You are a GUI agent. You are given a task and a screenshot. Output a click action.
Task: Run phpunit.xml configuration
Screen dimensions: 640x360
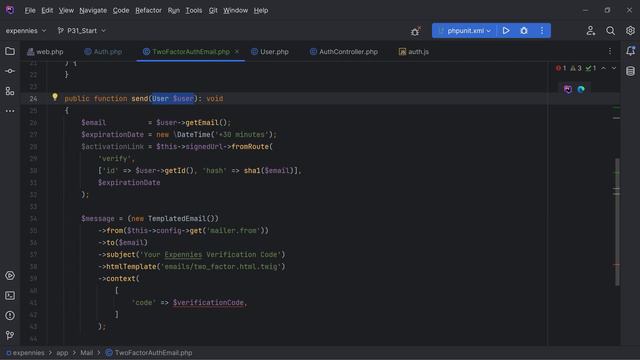(506, 31)
